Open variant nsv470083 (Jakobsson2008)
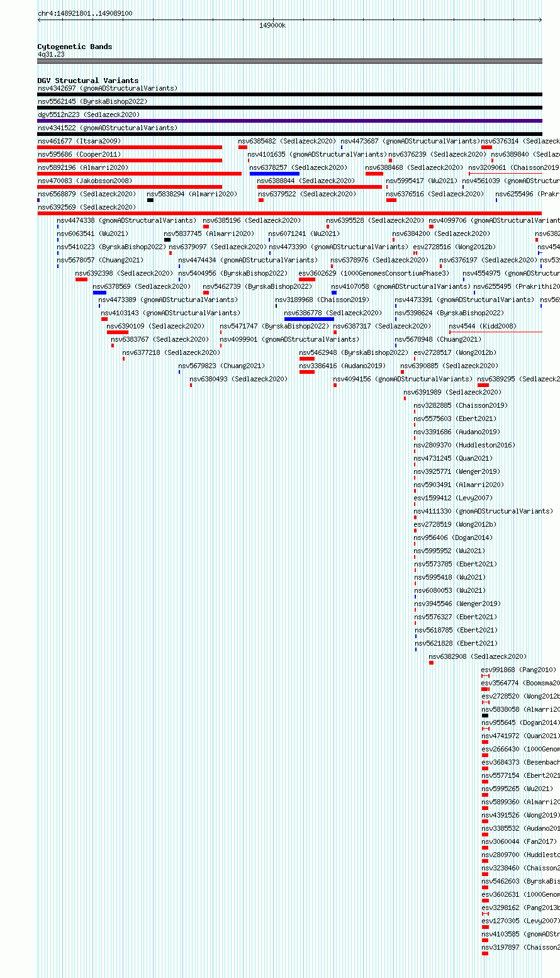 (85, 181)
